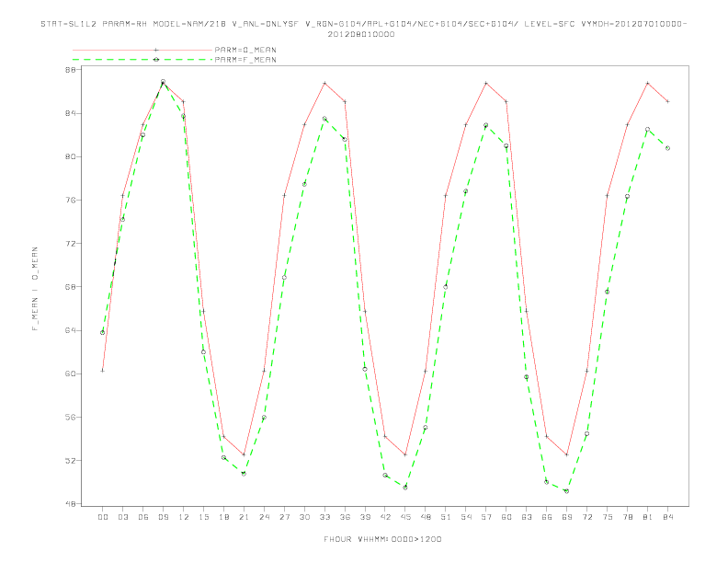Viewport: 728px width, 563px height.
Task: Click x-axis tick label 69
Action: point(567,517)
